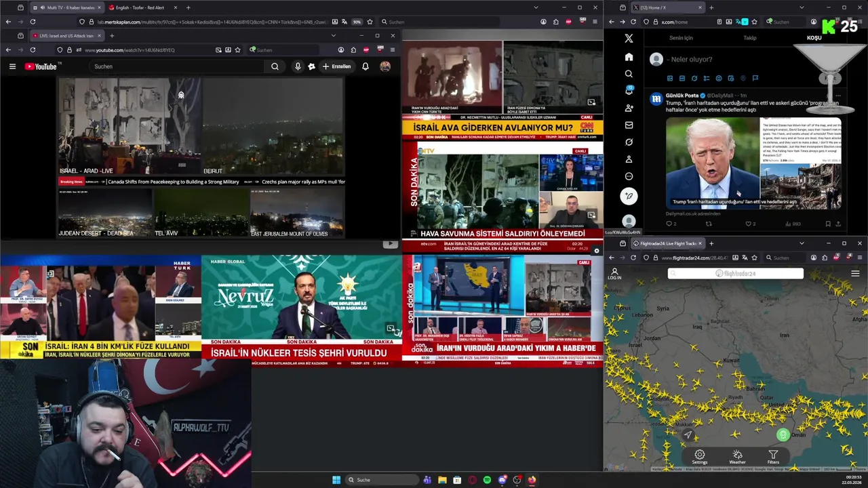868x488 pixels.
Task: Switch to the Takip tab on X
Action: [750, 38]
